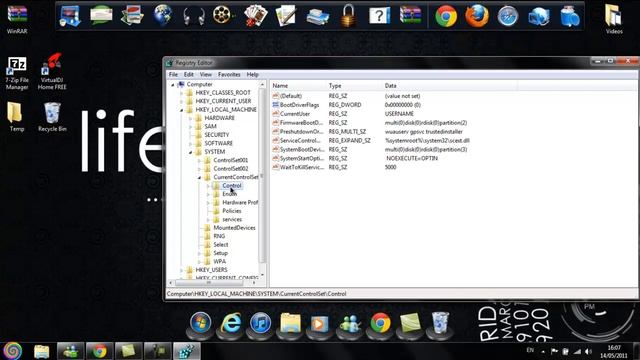
Task: Expand the HKEY_USERS arrow
Action: (182, 270)
